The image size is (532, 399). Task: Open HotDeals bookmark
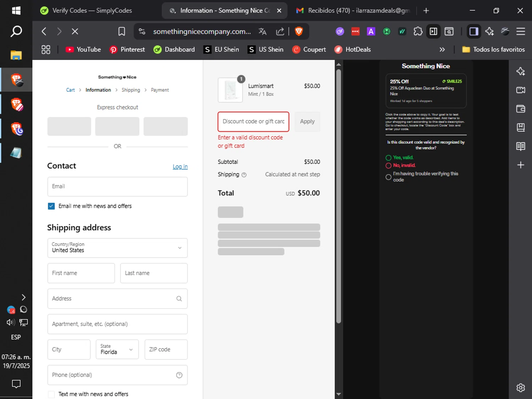coord(353,50)
